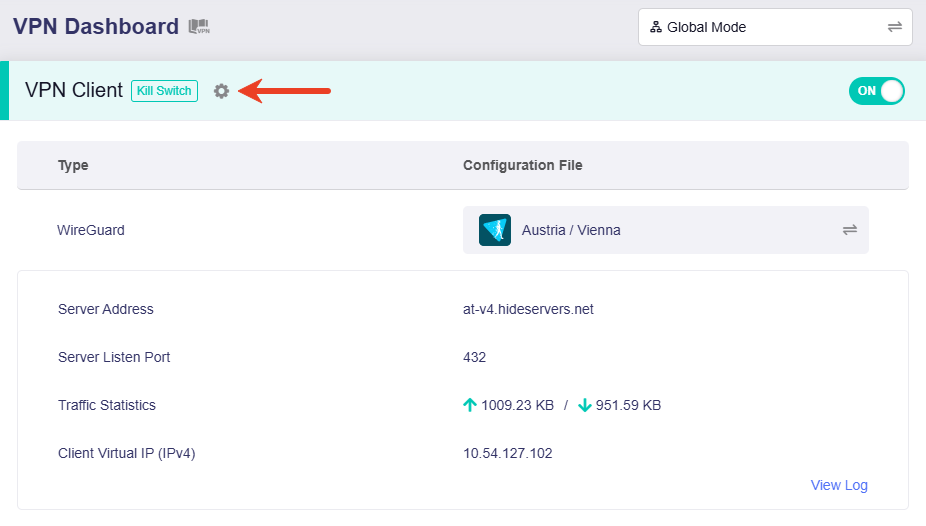The width and height of the screenshot is (926, 526).
Task: Click the client IP 10.54.127.102
Action: pos(507,453)
